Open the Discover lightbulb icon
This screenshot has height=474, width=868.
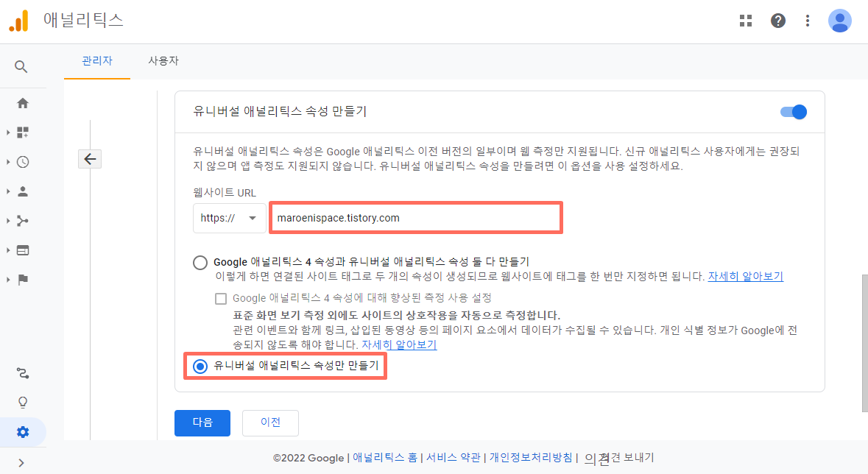[22, 402]
